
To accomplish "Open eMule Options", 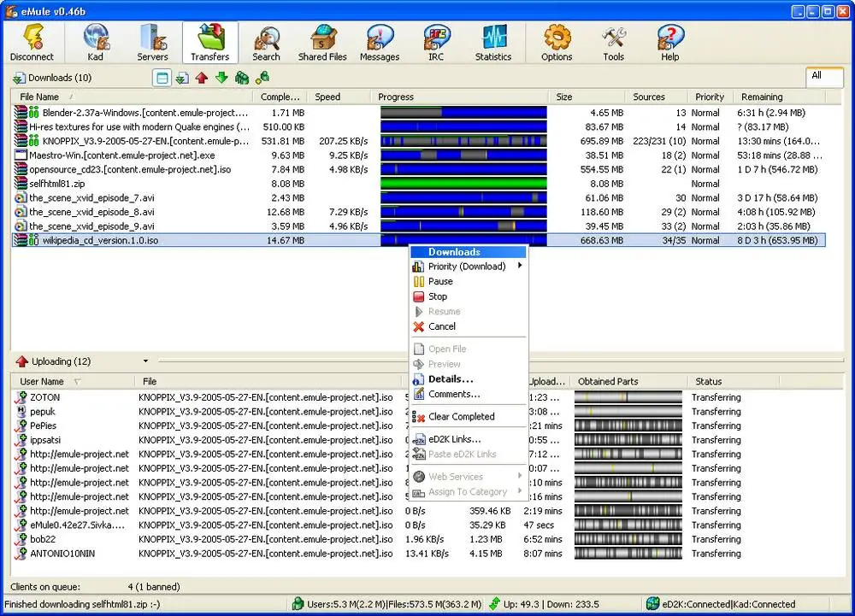I will coord(557,43).
